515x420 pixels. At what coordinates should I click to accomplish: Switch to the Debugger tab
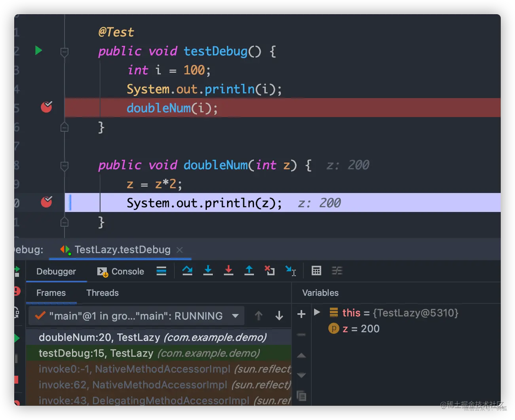pyautogui.click(x=56, y=271)
